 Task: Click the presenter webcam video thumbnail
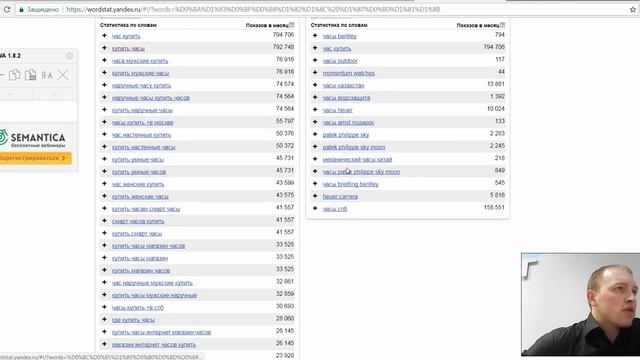pos(580,304)
